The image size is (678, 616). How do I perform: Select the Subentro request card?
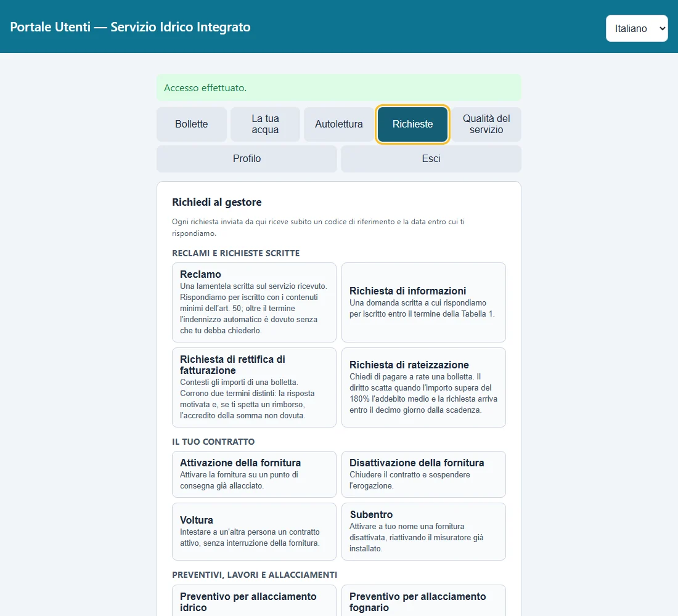coord(424,531)
